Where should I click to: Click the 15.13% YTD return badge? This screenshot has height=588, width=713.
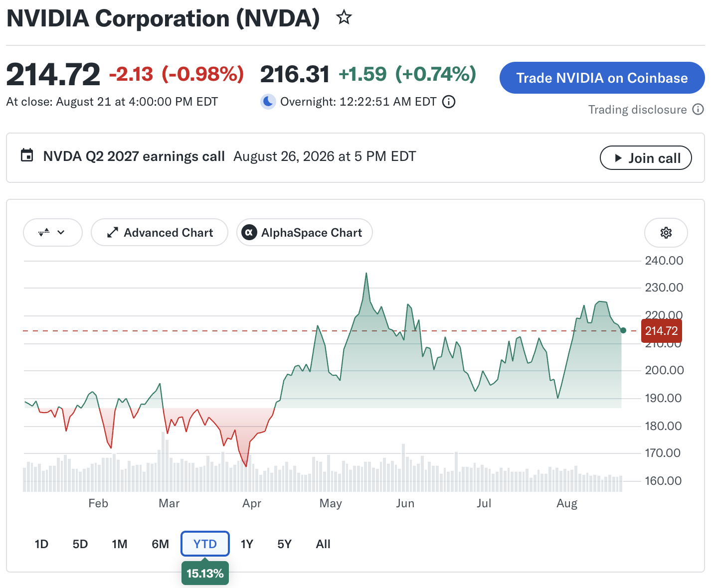coord(205,574)
